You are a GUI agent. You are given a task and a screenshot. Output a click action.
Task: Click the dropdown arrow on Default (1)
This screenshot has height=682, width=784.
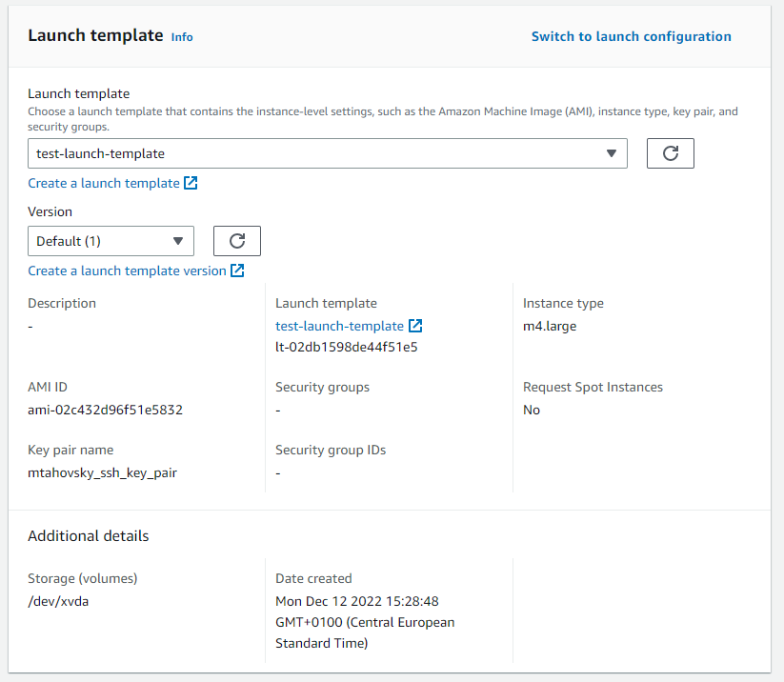point(175,240)
